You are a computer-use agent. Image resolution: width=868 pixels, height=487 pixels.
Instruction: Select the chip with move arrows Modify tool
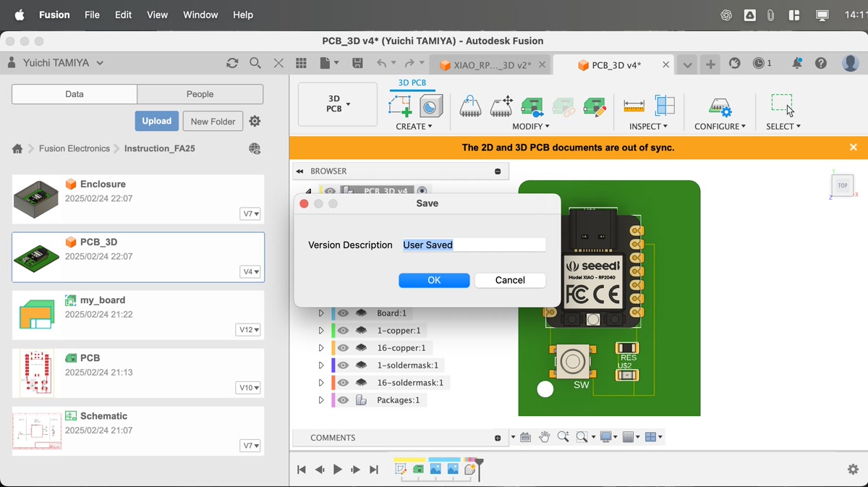click(501, 106)
